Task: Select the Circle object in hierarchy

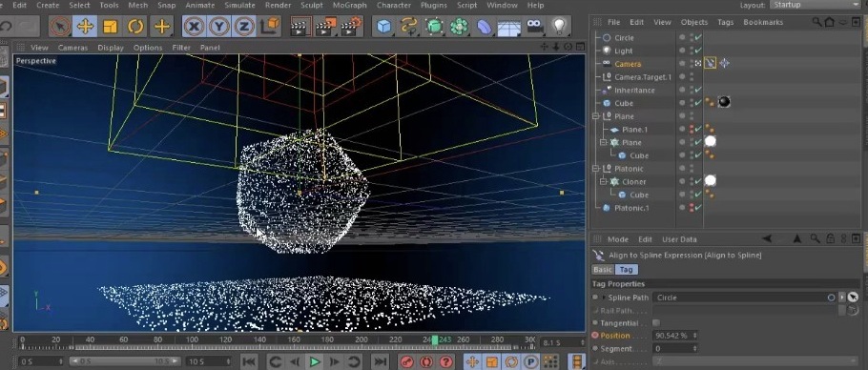Action: pyautogui.click(x=624, y=37)
